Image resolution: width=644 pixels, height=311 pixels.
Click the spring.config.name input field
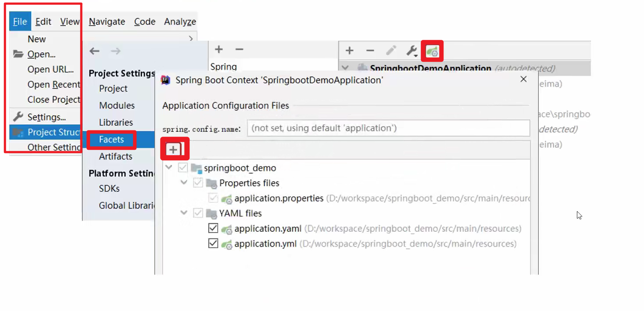(388, 128)
